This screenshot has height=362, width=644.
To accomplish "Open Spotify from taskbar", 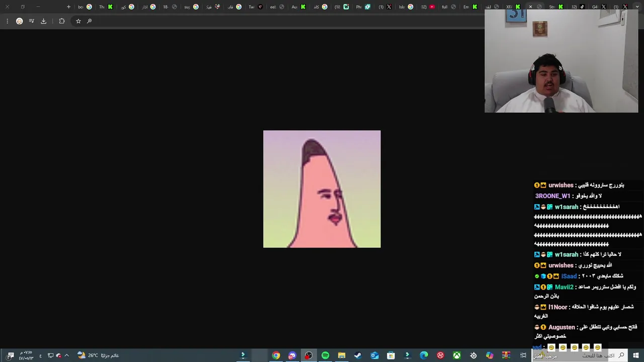I will coord(325,355).
